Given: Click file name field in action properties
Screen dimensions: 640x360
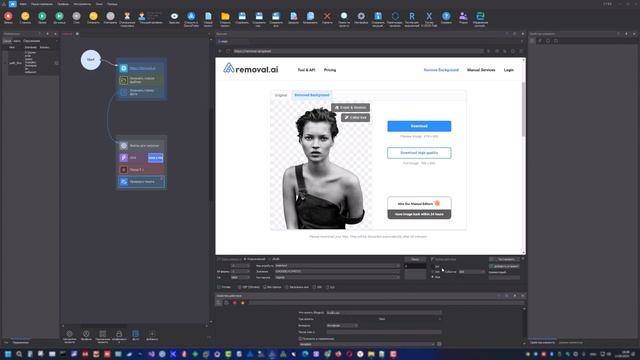Looking at the screenshot, I should pyautogui.click(x=384, y=313).
